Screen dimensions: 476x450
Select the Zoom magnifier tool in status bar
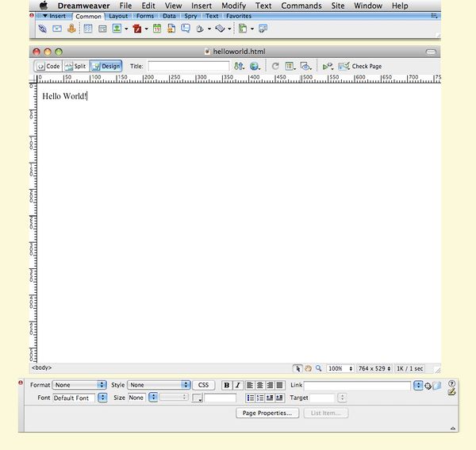pyautogui.click(x=319, y=368)
